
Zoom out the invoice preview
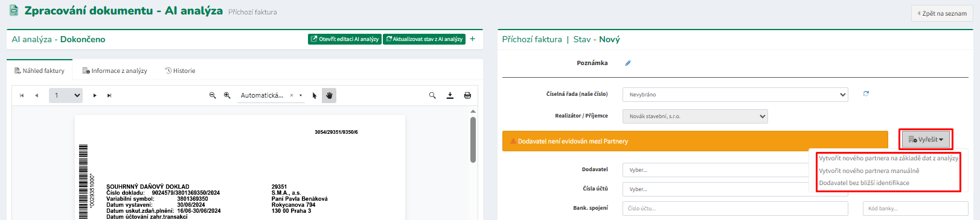click(213, 95)
